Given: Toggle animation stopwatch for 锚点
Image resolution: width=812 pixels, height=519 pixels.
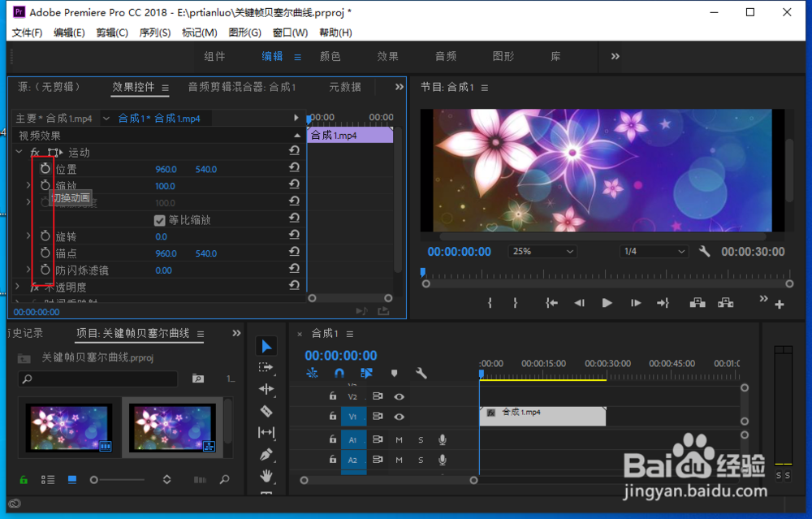Looking at the screenshot, I should point(45,253).
